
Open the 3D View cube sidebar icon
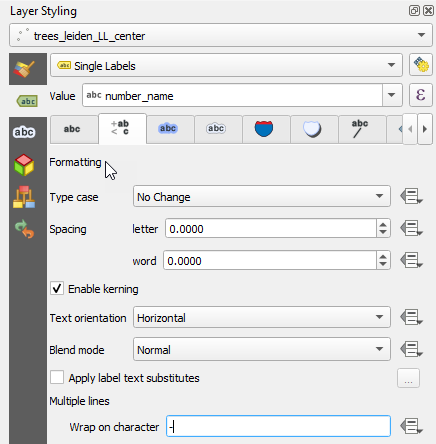[x=24, y=165]
